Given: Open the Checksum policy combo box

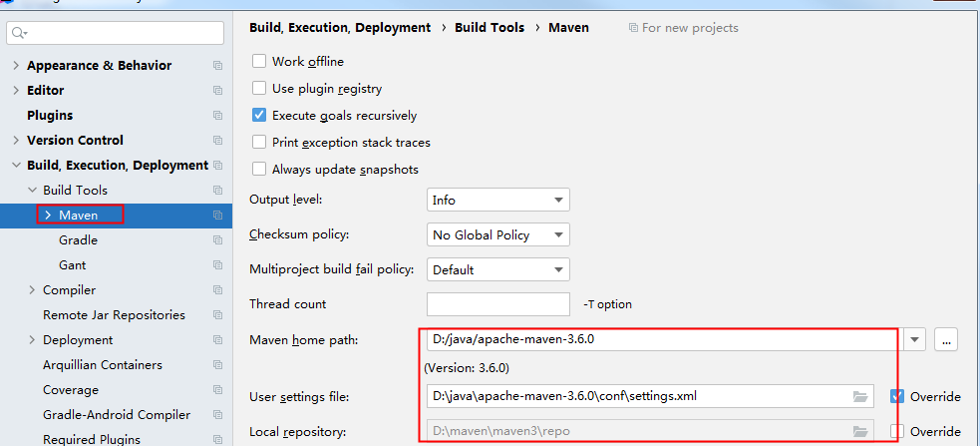Looking at the screenshot, I should pos(498,235).
